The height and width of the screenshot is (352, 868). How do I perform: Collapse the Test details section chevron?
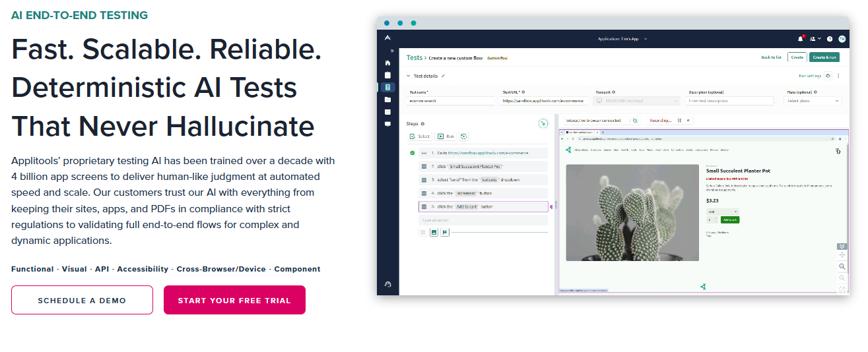(x=408, y=76)
